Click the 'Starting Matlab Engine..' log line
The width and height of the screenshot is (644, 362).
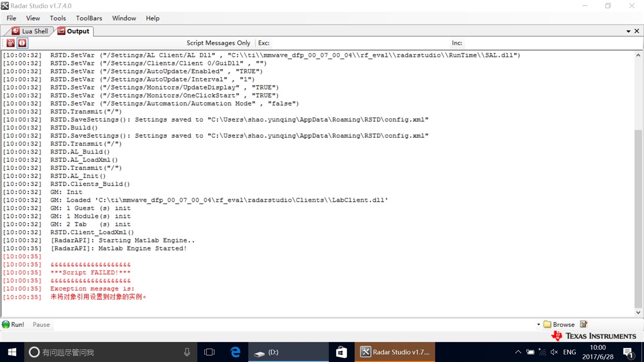tap(123, 240)
